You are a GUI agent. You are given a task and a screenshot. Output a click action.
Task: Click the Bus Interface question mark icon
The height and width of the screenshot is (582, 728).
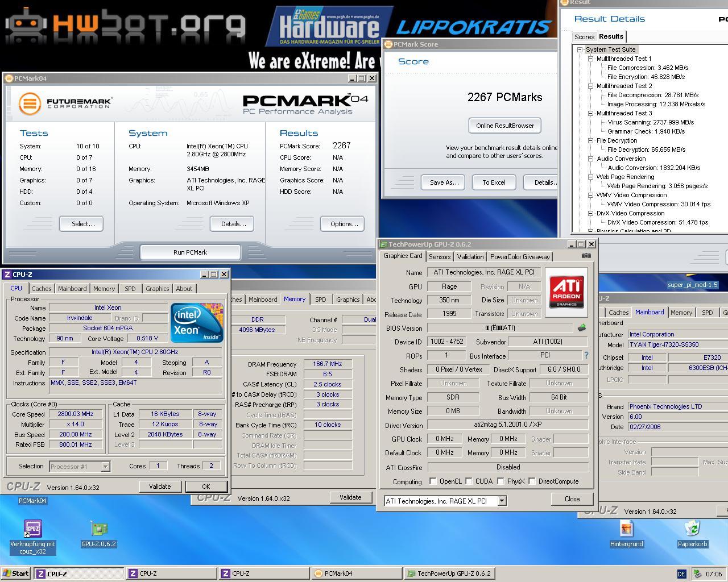[586, 355]
